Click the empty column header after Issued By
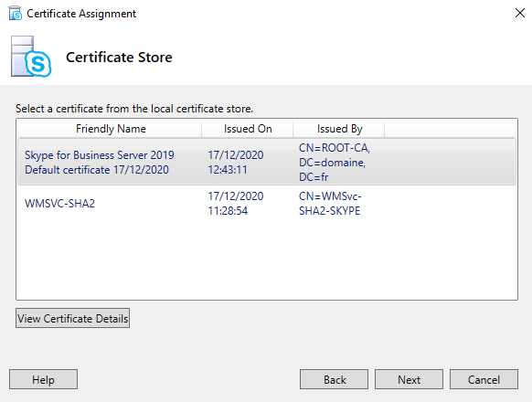Image resolution: width=532 pixels, height=402 pixels. tap(451, 129)
